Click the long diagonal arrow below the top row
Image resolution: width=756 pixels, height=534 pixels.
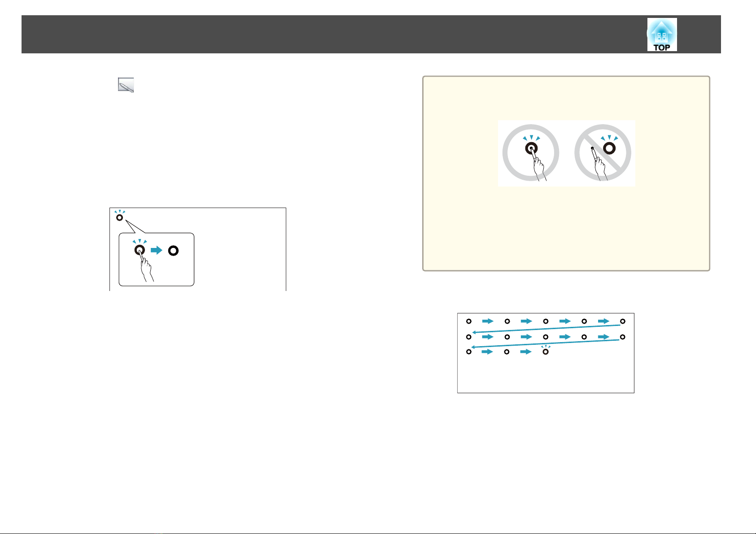click(x=546, y=329)
